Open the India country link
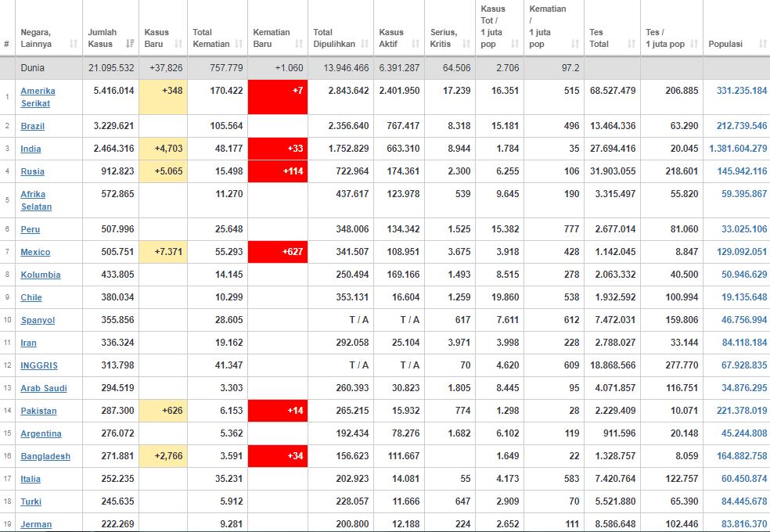 point(31,149)
